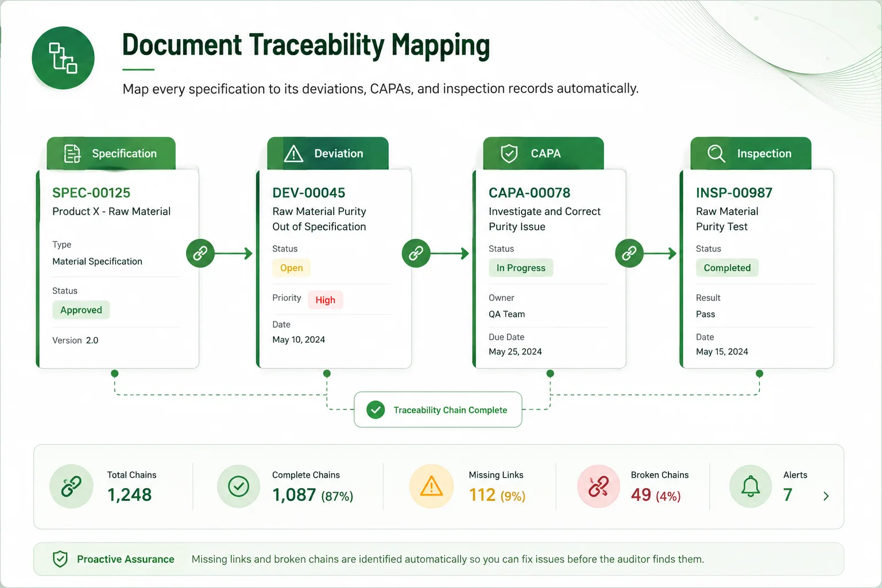Click link icon between Deviation and CAPA
Screen dimensions: 882x588
pyautogui.click(x=416, y=253)
